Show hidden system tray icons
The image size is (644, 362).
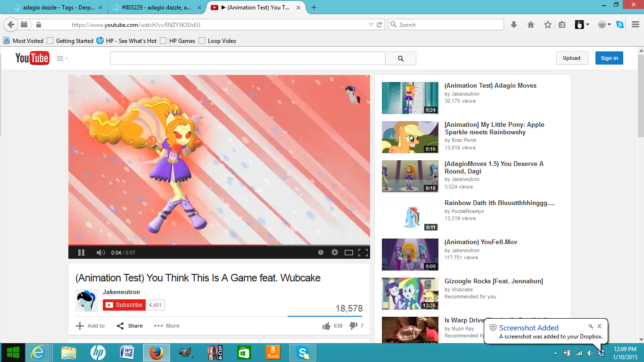pos(556,353)
